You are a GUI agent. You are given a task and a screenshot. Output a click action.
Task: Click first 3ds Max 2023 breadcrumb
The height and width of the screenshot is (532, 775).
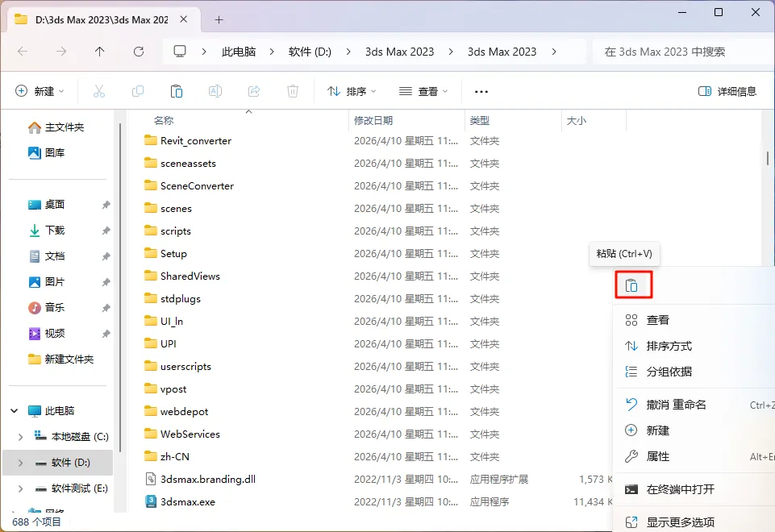click(399, 52)
